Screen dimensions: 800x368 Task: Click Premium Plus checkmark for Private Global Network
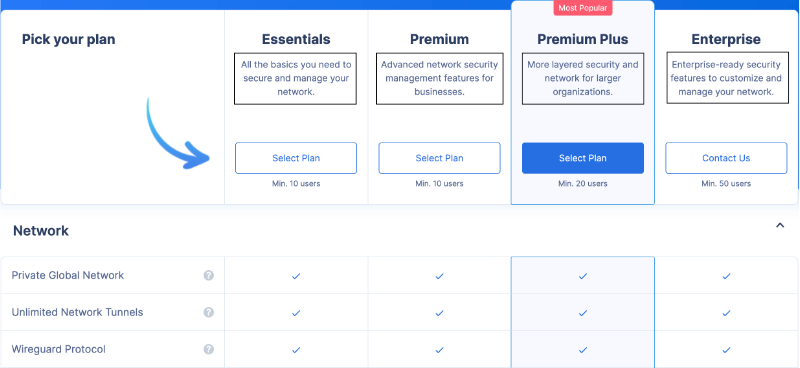pos(583,276)
